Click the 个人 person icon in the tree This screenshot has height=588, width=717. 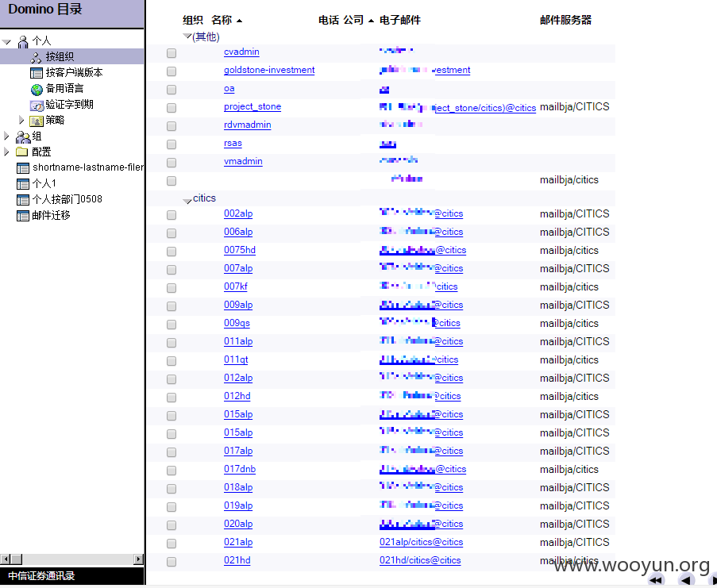point(23,41)
